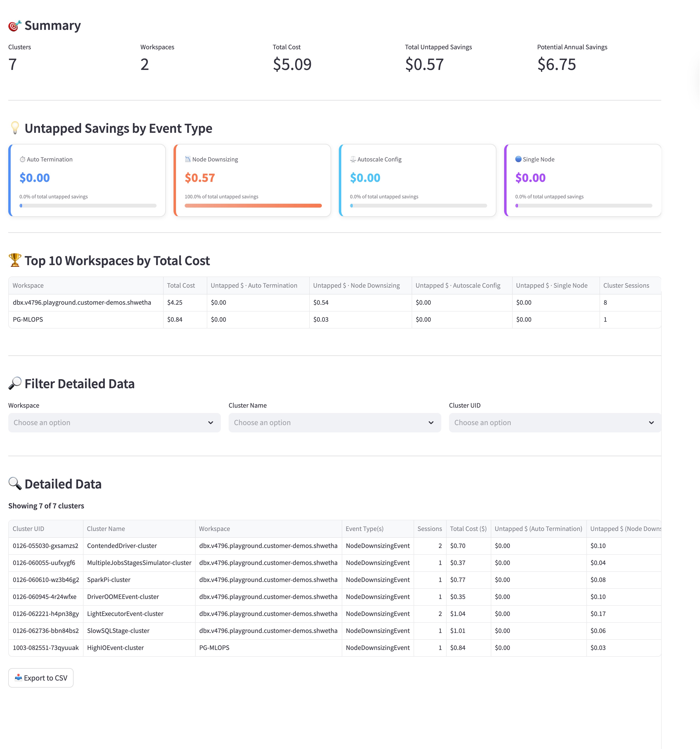Viewport: 700px width, 749px height.
Task: Click the Export to CSV button
Action: tap(41, 677)
